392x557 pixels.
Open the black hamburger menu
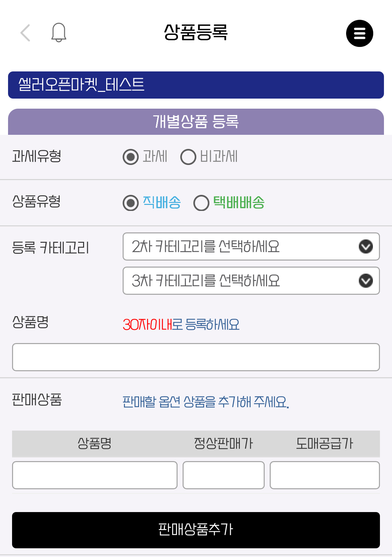360,34
